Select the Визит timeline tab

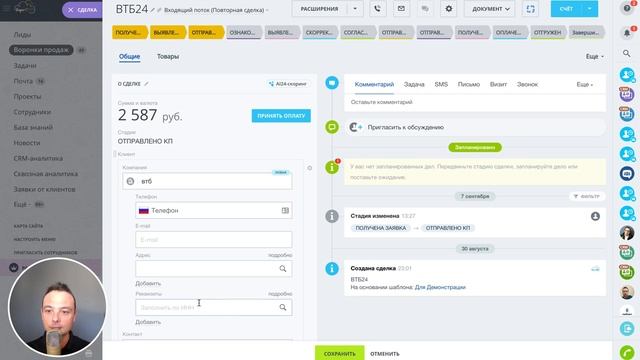click(x=498, y=84)
